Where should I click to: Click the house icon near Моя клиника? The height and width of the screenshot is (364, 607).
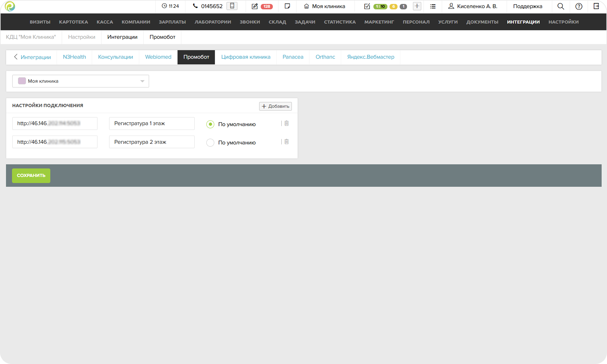[x=307, y=6]
